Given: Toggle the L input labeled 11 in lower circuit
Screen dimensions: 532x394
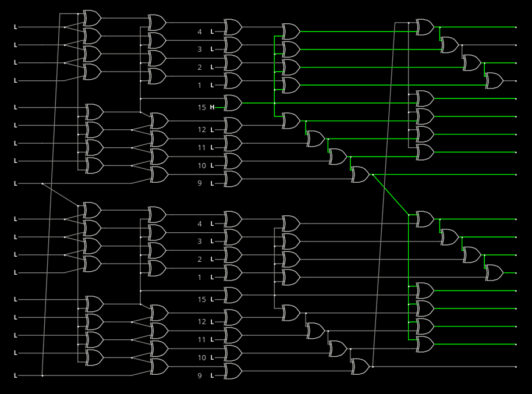Looking at the screenshot, I should (x=212, y=340).
